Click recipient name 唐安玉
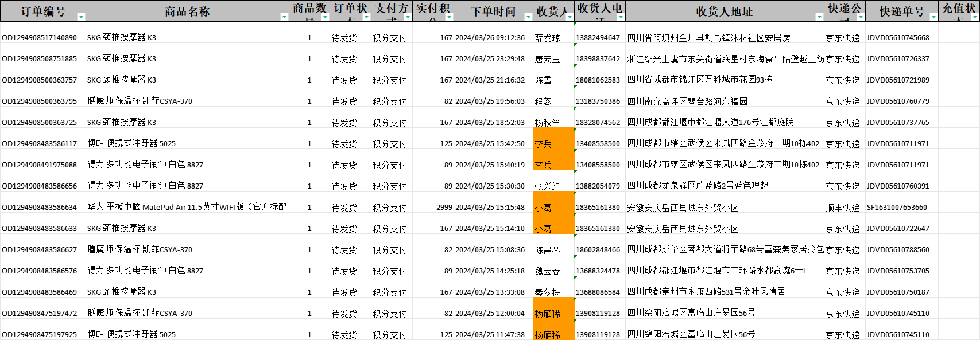This screenshot has height=340, width=980. (x=547, y=59)
